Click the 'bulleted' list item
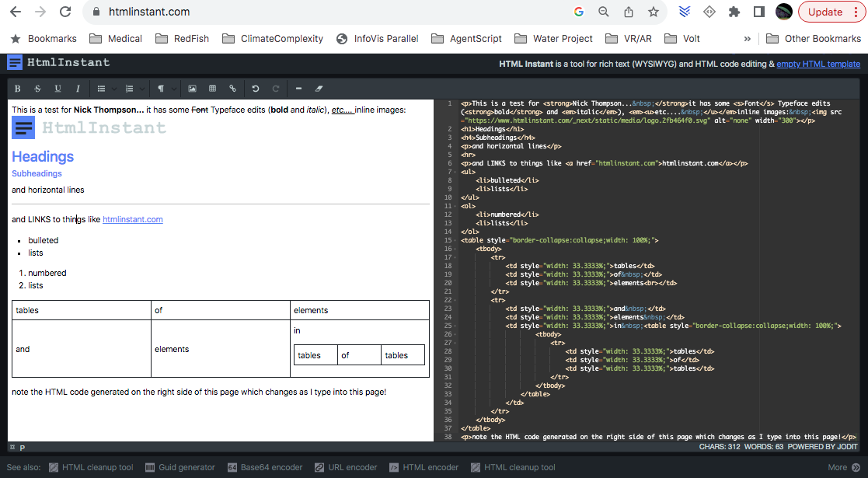The height and width of the screenshot is (478, 868). (44, 240)
